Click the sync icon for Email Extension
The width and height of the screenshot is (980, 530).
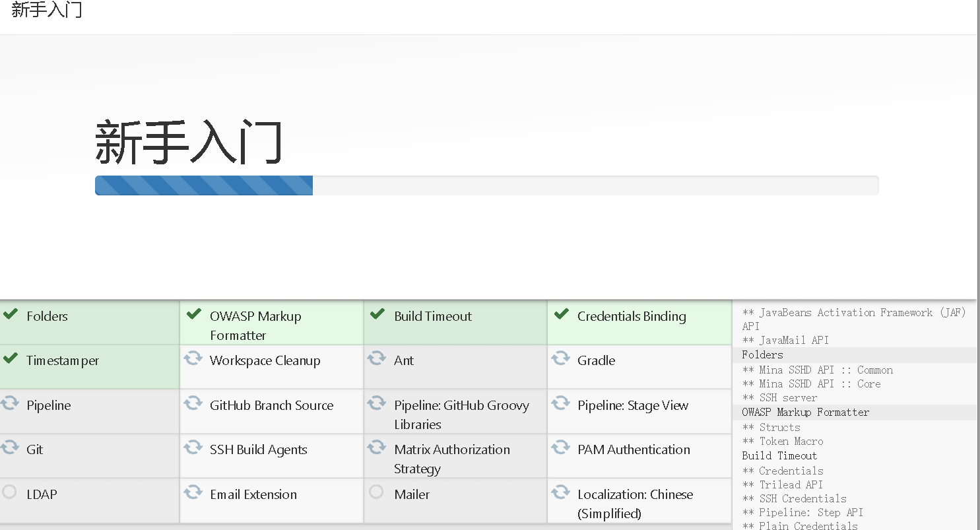tap(193, 492)
